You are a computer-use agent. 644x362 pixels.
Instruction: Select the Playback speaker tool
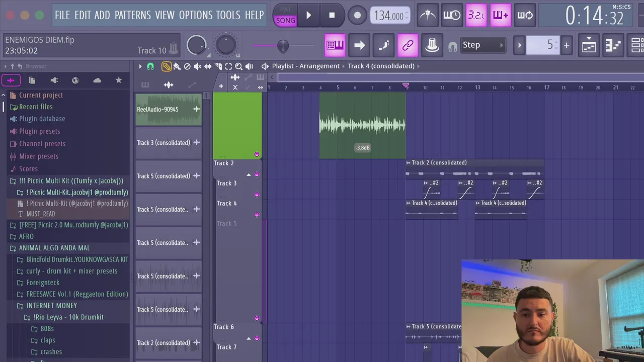pos(249,66)
